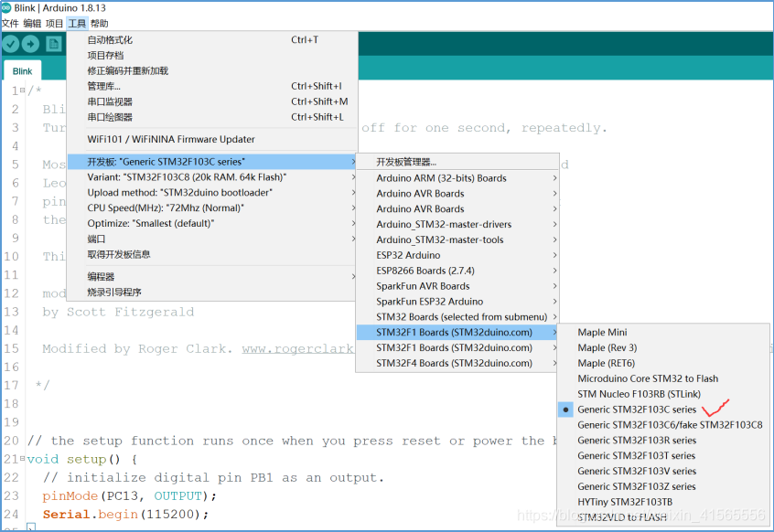The height and width of the screenshot is (532, 774).
Task: Open the 项目 menu
Action: [x=54, y=23]
